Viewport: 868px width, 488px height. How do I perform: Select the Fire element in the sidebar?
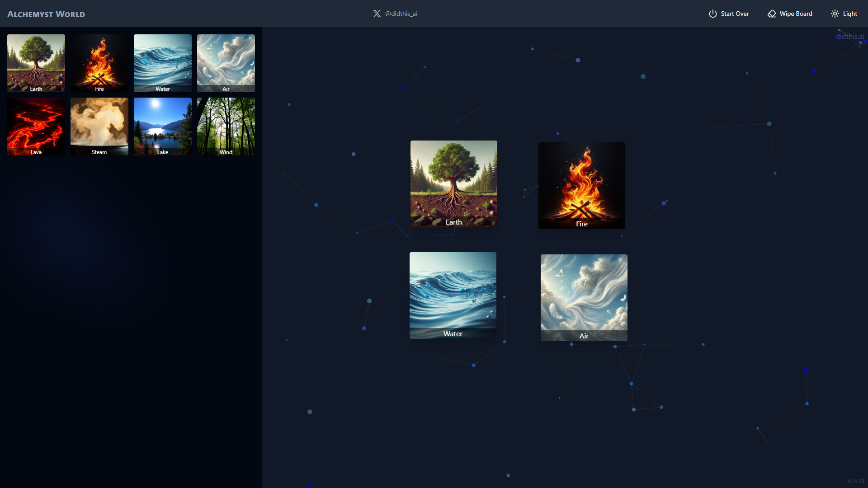point(99,63)
